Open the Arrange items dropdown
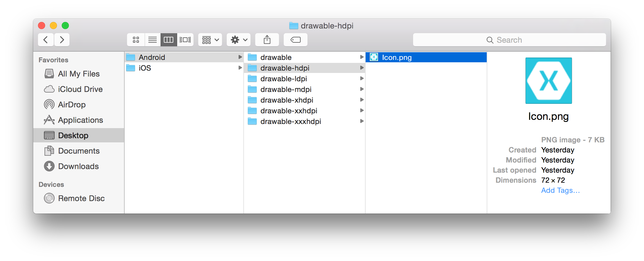The height and width of the screenshot is (261, 644). [x=210, y=40]
